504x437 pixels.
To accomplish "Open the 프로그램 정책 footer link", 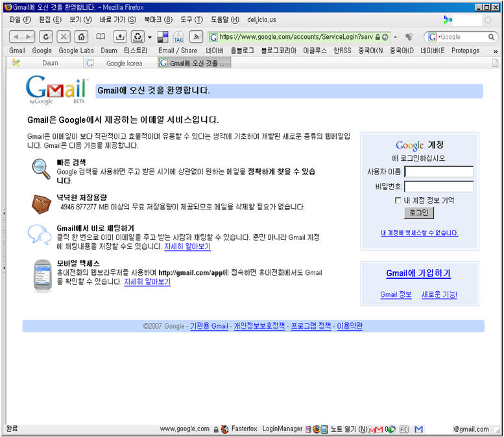I will 311,326.
